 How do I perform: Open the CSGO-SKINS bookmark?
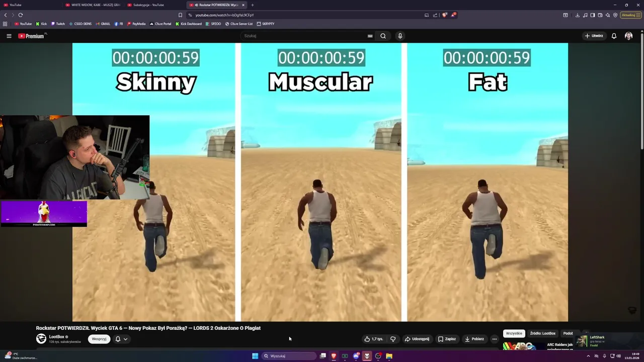80,24
